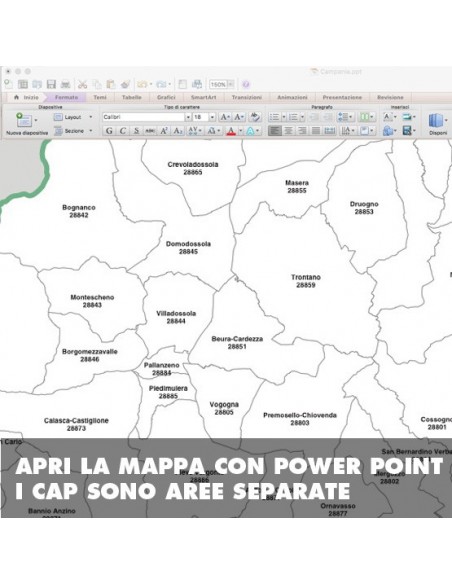Image resolution: width=452 pixels, height=584 pixels.
Task: Decrease font size with A down icon
Action: tap(239, 117)
